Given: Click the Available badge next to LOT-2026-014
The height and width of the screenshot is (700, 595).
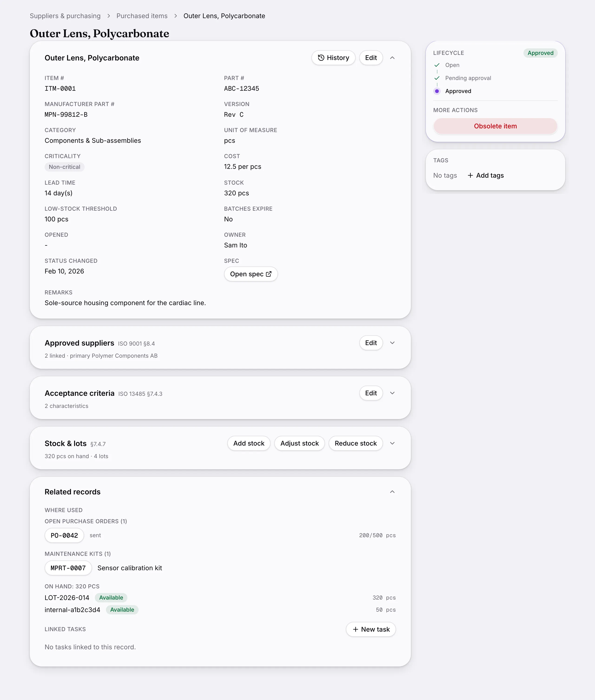Looking at the screenshot, I should [x=111, y=598].
